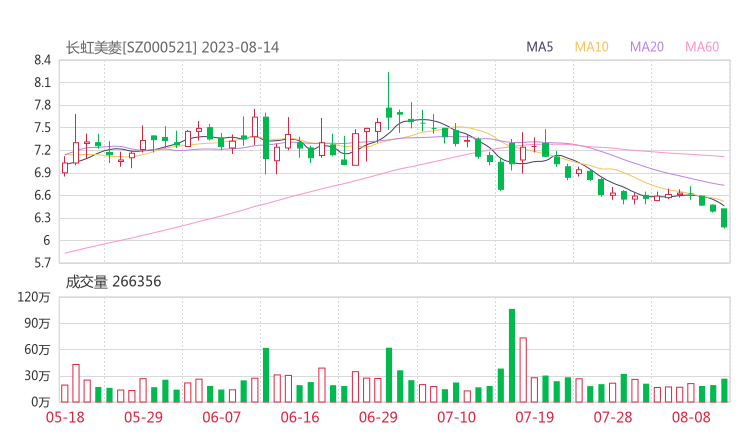740x440 pixels.
Task: Click the MA5 legend label
Action: click(x=539, y=47)
